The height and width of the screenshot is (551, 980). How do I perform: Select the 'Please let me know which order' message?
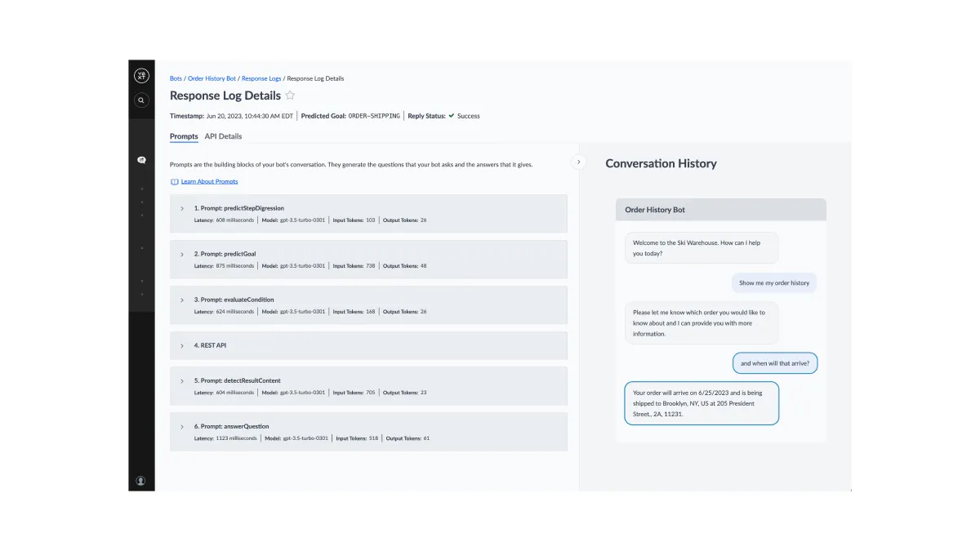tap(702, 322)
